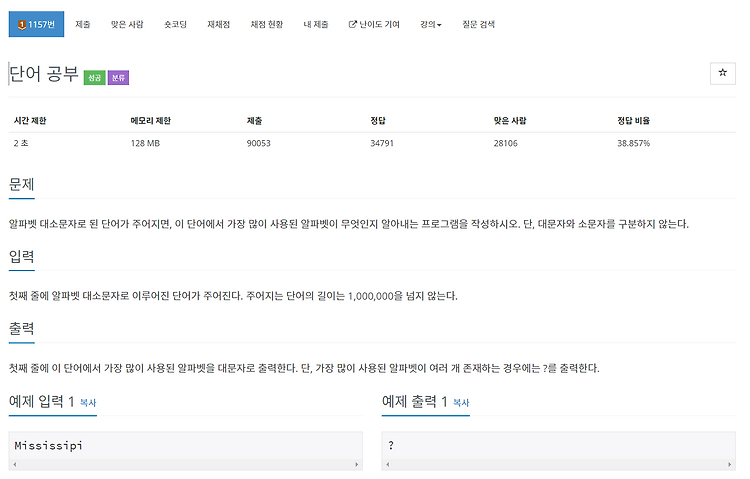This screenshot has width=750, height=479.
Task: Copy example output with 복사 link
Action: (x=461, y=403)
